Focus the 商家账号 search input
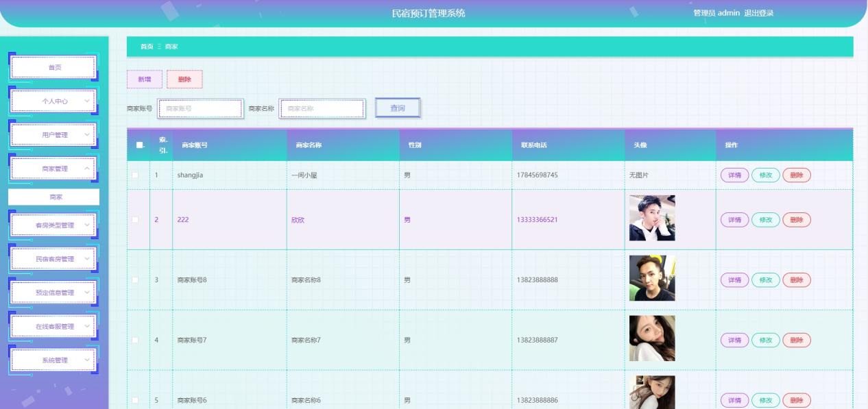Image resolution: width=868 pixels, height=409 pixels. pos(200,108)
